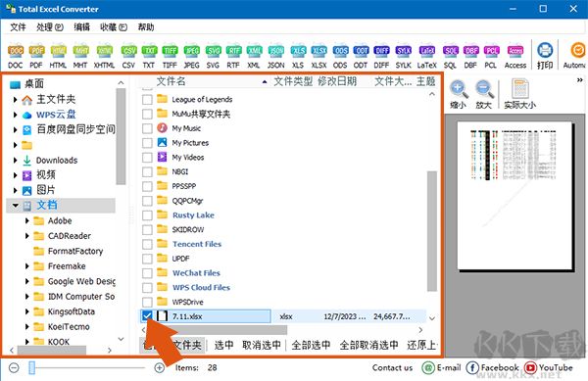Viewport: 588px width, 381px height.
Task: Uncheck the 7.11.xlsx file checkbox
Action: [x=147, y=316]
